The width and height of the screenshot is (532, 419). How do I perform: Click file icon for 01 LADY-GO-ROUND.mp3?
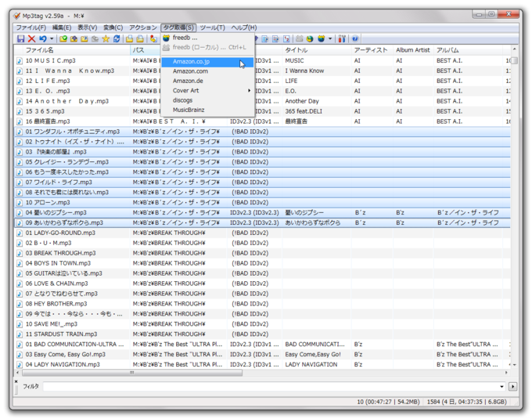coord(20,233)
